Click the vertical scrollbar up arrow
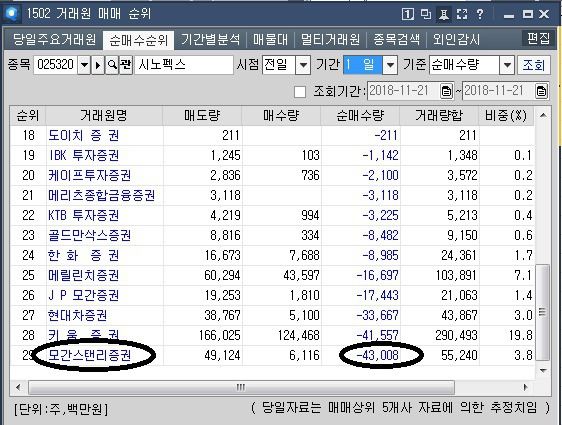Image resolution: width=562 pixels, height=425 pixels. coord(543,115)
